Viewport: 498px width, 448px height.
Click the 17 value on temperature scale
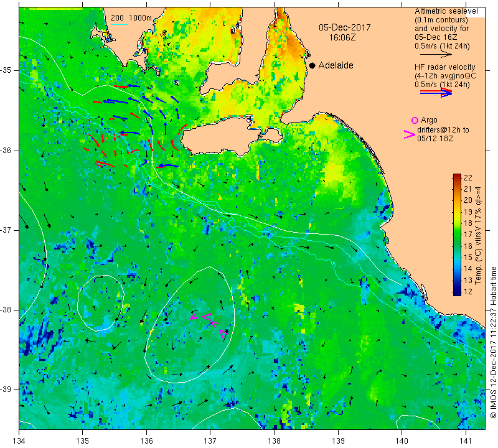tap(468, 235)
